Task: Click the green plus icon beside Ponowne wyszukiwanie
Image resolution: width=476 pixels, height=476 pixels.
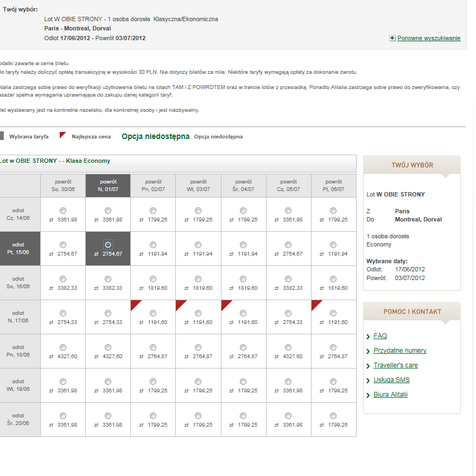Action: click(x=392, y=38)
